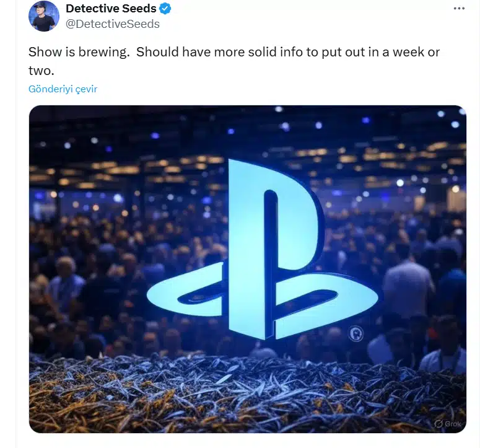The height and width of the screenshot is (448, 480).
Task: Click the man in white shirt in image
Action: click(408, 285)
